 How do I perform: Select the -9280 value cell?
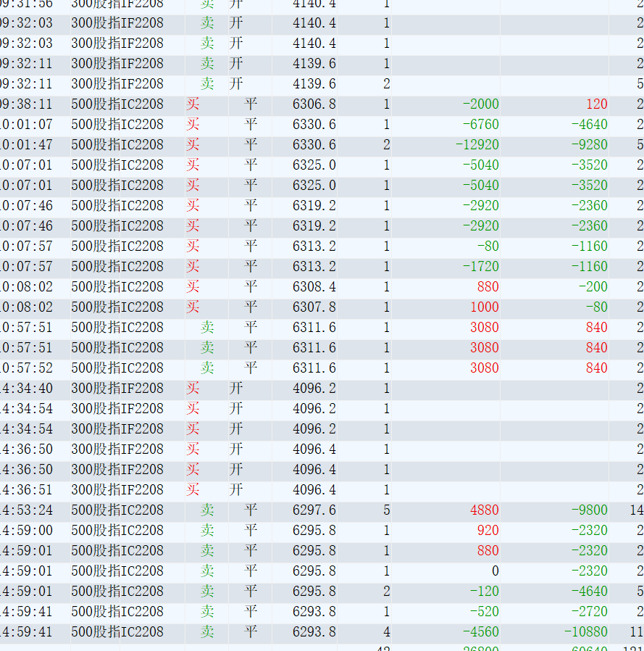pyautogui.click(x=589, y=145)
